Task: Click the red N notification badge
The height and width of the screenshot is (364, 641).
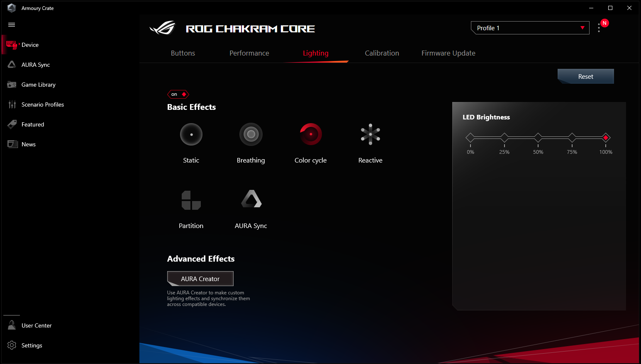Action: [x=604, y=23]
